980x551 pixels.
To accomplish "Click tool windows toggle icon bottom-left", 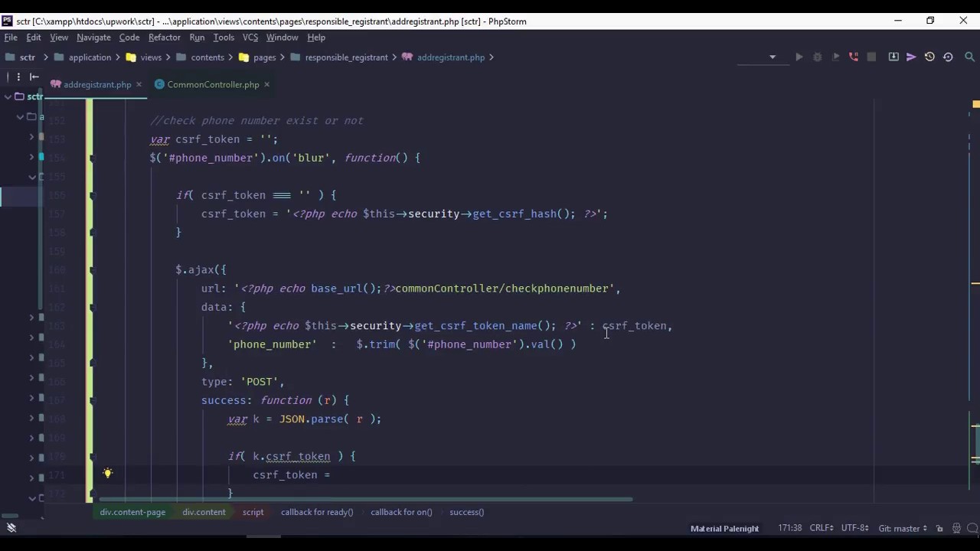I will (11, 528).
